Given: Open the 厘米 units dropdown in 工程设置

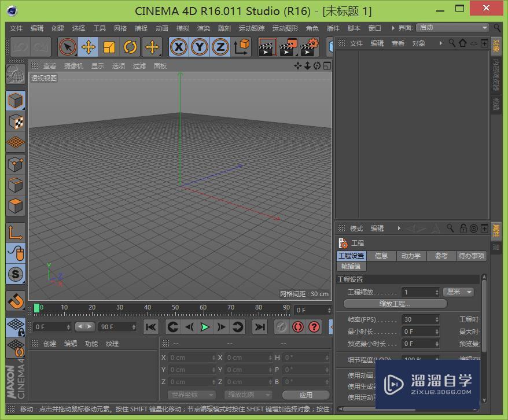Looking at the screenshot, I should (x=458, y=292).
